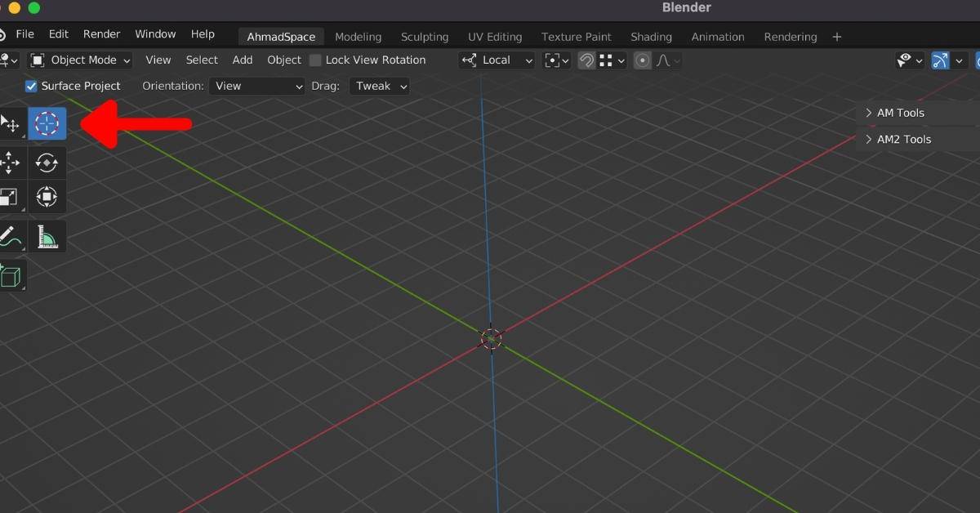Image resolution: width=980 pixels, height=513 pixels.
Task: Select the Move tool
Action: [11, 162]
